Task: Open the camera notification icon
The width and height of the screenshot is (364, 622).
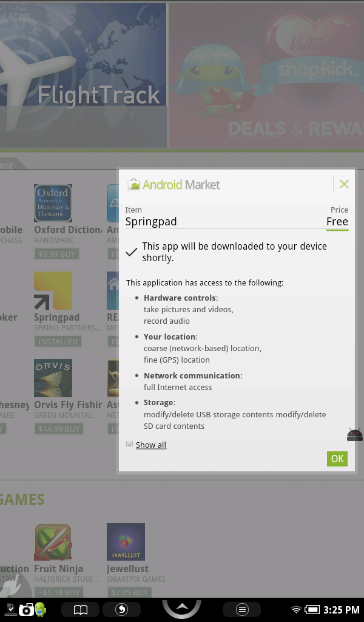Action: 25,610
